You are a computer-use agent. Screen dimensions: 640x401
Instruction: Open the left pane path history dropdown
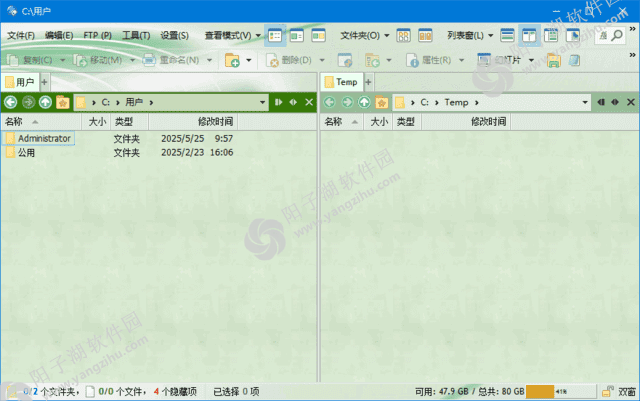pyautogui.click(x=262, y=102)
